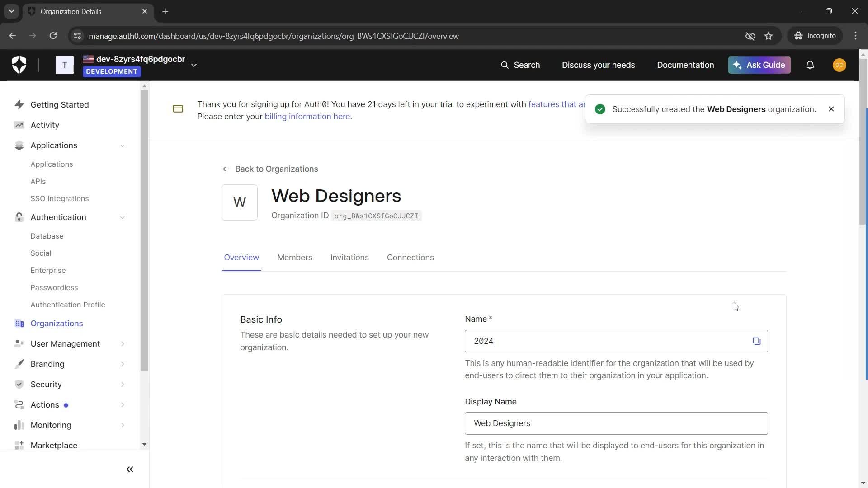
Task: Open billing information here link
Action: click(307, 117)
